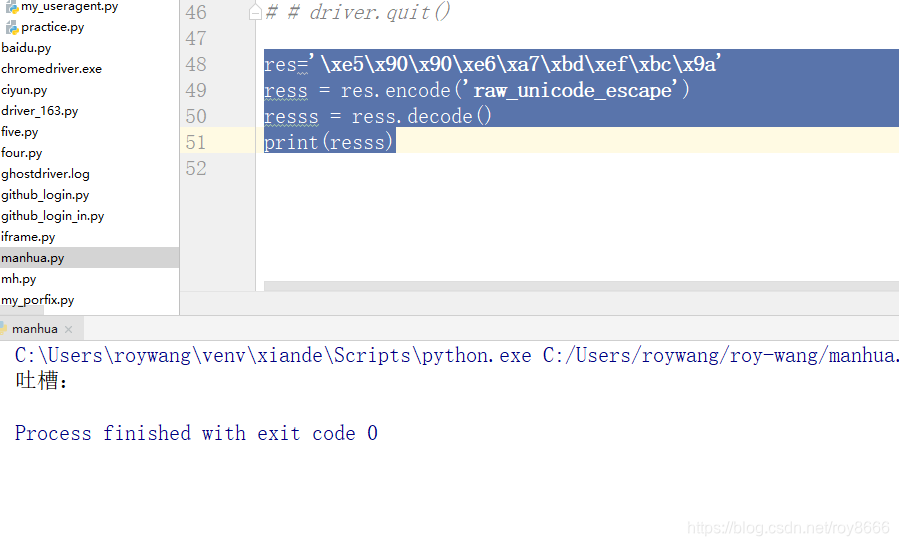Screen dimensions: 899x546
Task: Click line number 51 in gutter
Action: tap(196, 142)
